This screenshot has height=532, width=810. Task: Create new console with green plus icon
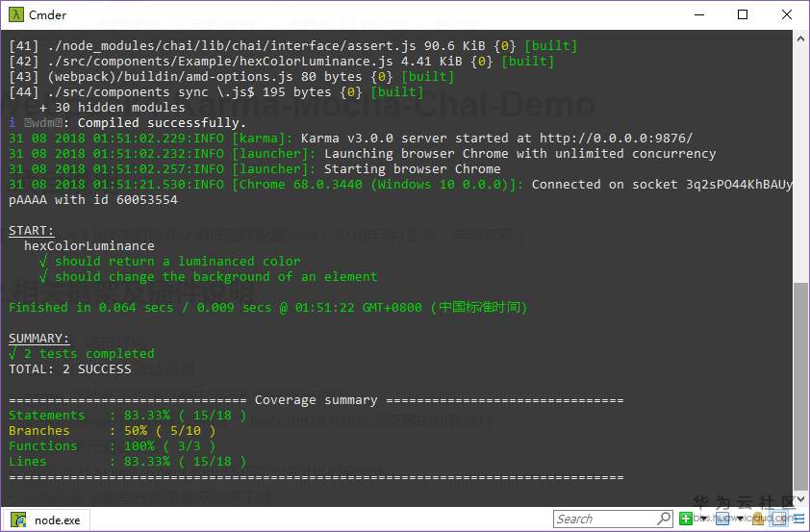click(x=685, y=519)
